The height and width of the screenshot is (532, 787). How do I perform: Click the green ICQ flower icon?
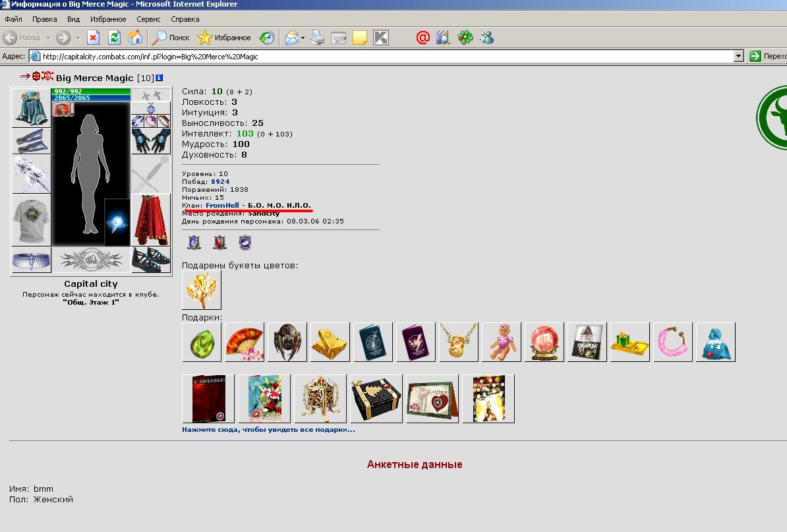pyautogui.click(x=465, y=38)
